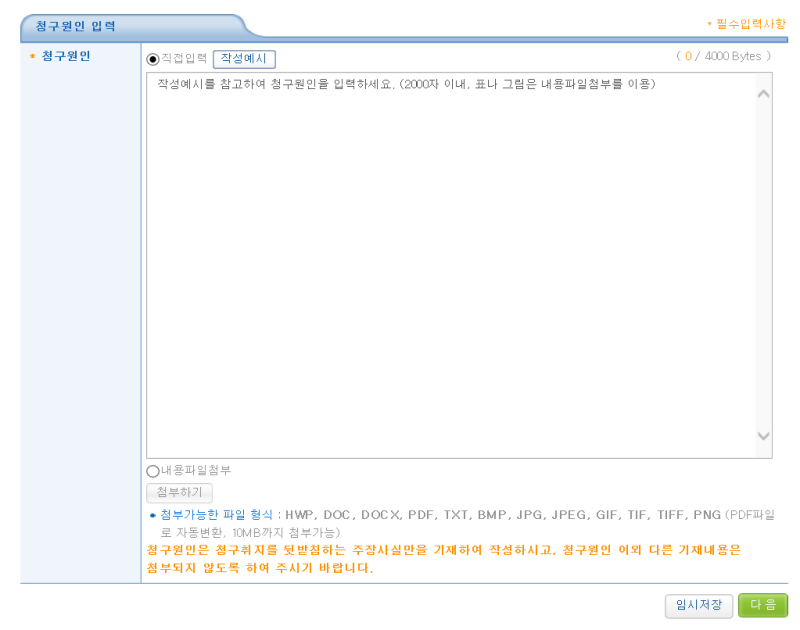Select the 직접입력 radio button

point(152,59)
